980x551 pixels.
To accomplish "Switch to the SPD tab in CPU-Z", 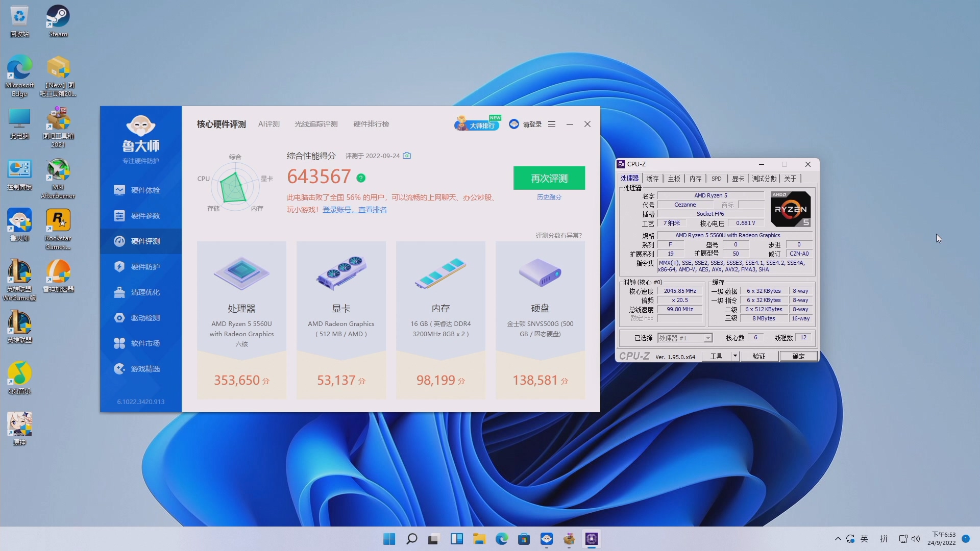I will [716, 179].
